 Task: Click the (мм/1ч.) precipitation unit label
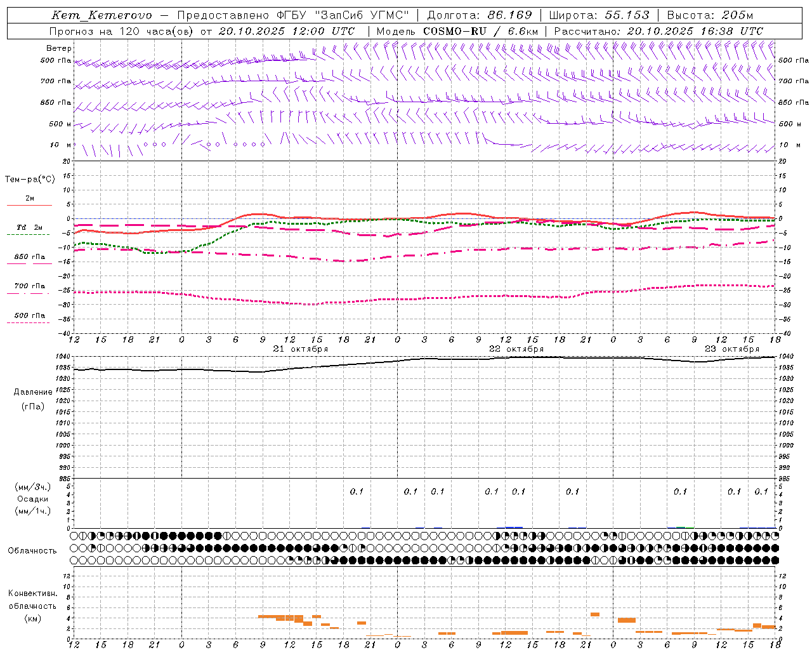pos(33,511)
